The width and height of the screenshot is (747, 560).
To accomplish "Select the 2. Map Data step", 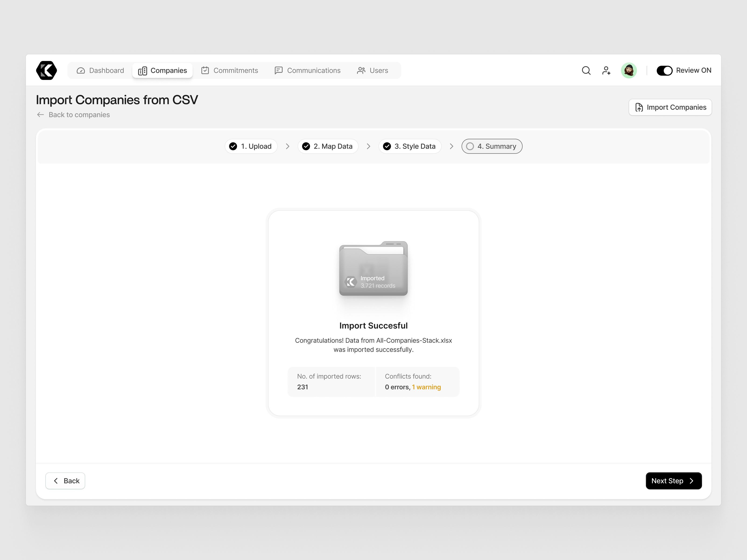I will (x=328, y=146).
